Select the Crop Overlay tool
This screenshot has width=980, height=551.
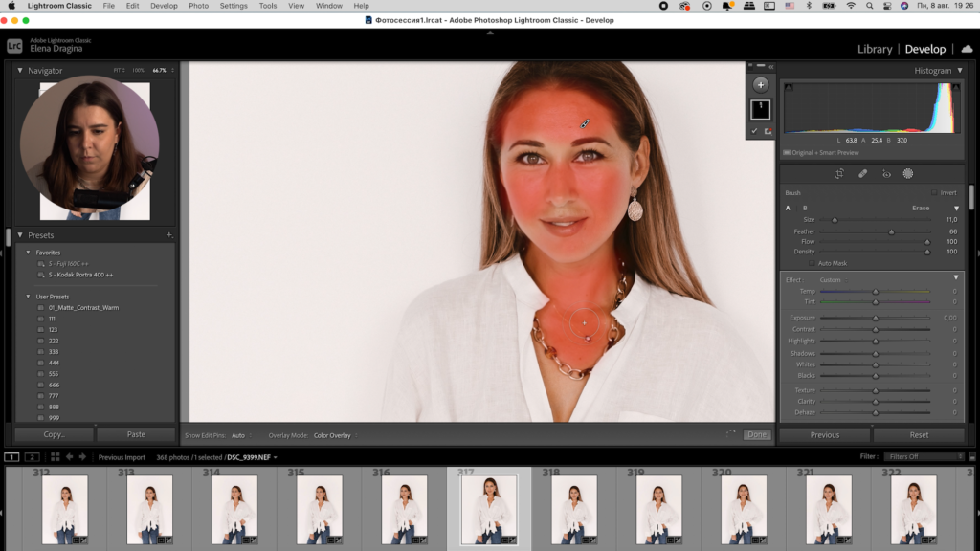click(x=838, y=173)
